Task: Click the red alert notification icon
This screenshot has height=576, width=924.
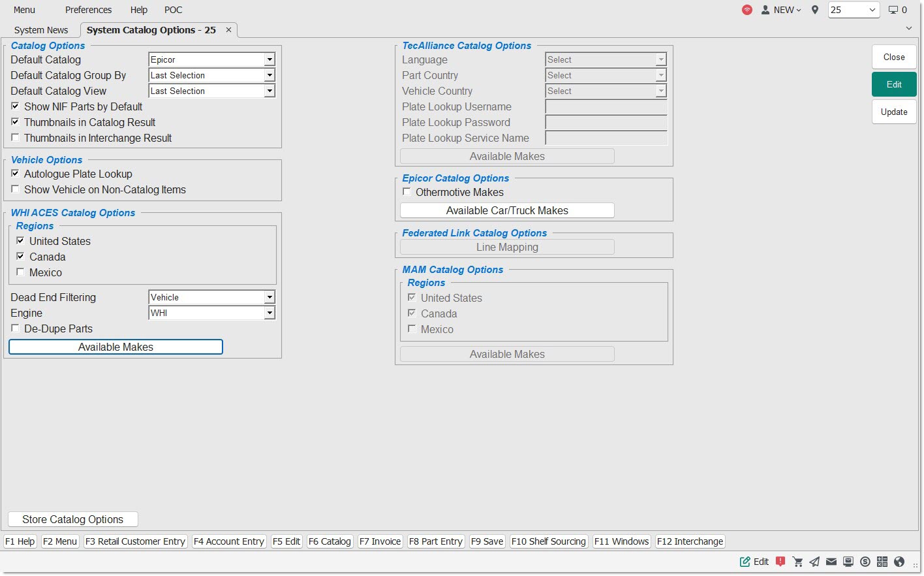Action: click(780, 562)
